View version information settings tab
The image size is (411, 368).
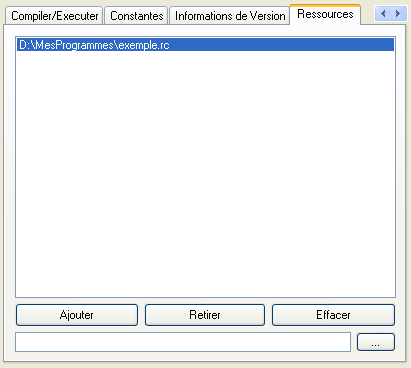[230, 16]
